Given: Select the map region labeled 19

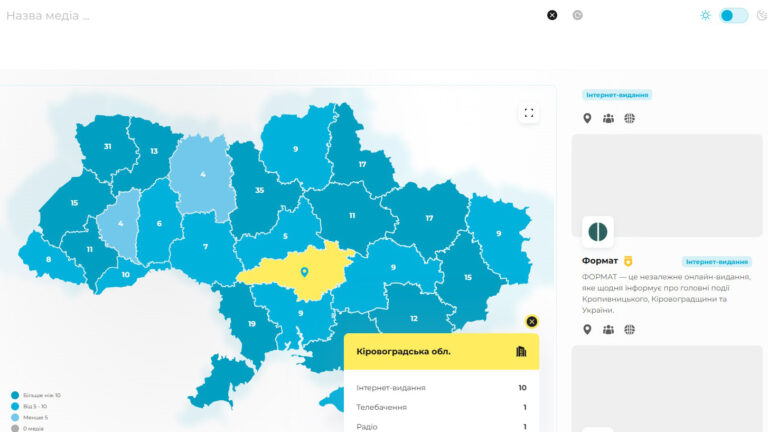Looking at the screenshot, I should [251, 324].
